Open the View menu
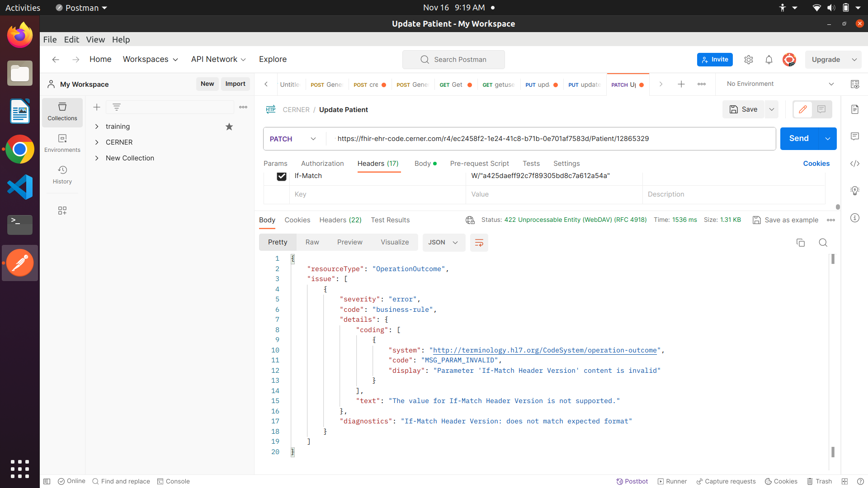The height and width of the screenshot is (488, 868). click(x=95, y=40)
